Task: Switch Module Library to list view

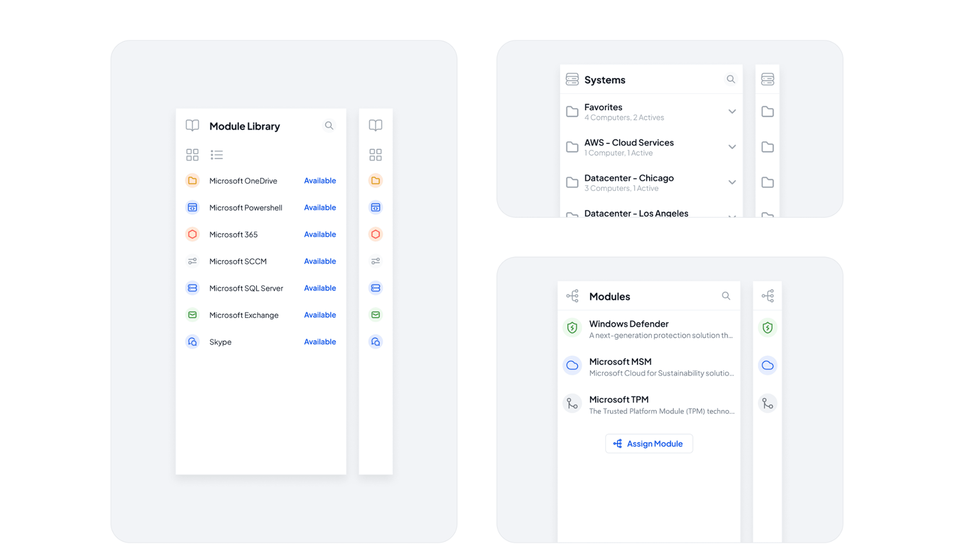Action: click(217, 155)
